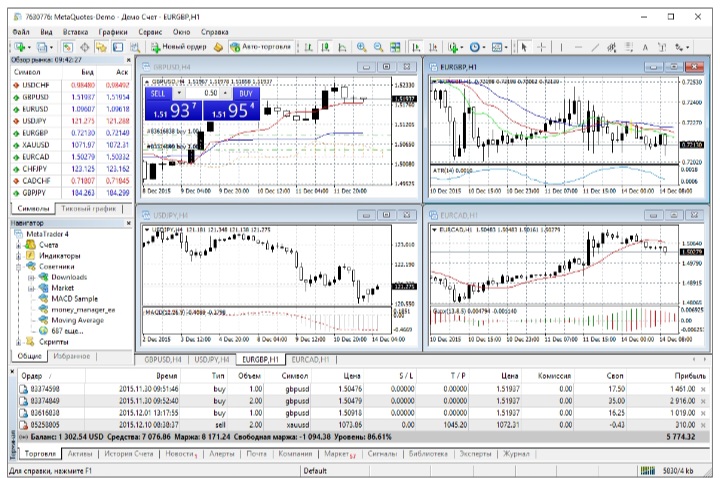Toggle Chart Shift
720x478 pixels.
tap(433, 47)
